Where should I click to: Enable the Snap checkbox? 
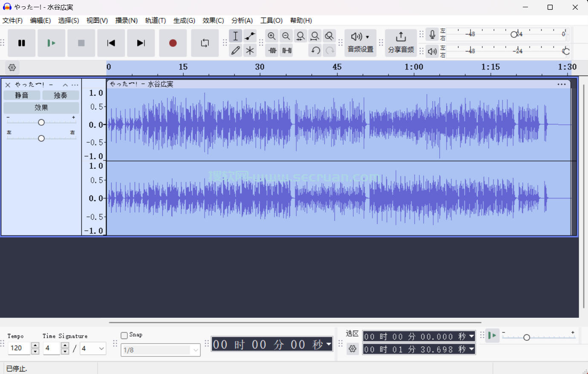click(124, 335)
